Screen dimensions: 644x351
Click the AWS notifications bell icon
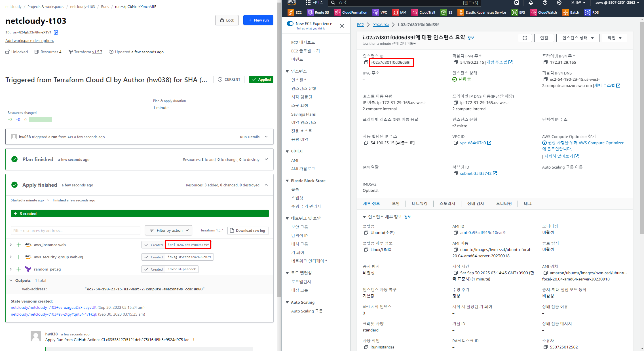pyautogui.click(x=531, y=3)
